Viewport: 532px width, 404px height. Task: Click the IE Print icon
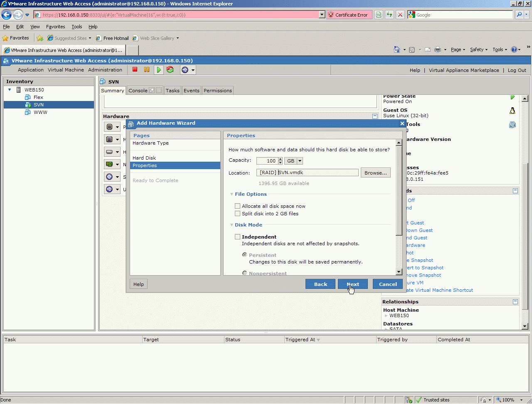point(438,49)
